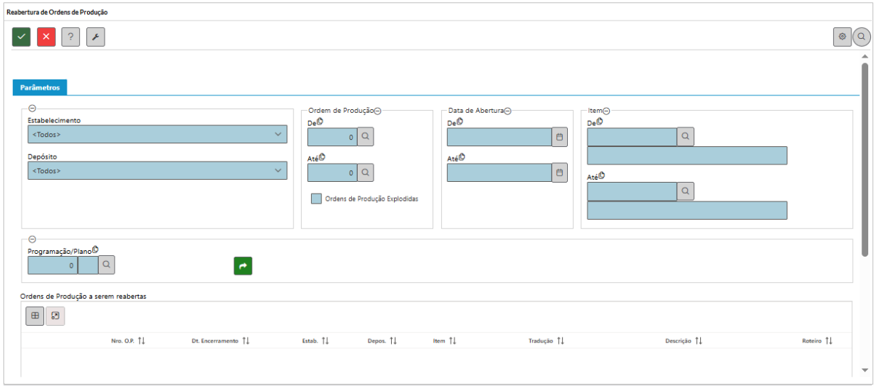This screenshot has height=387, width=879.
Task: Open the Estabelecimento dropdown
Action: [x=158, y=135]
